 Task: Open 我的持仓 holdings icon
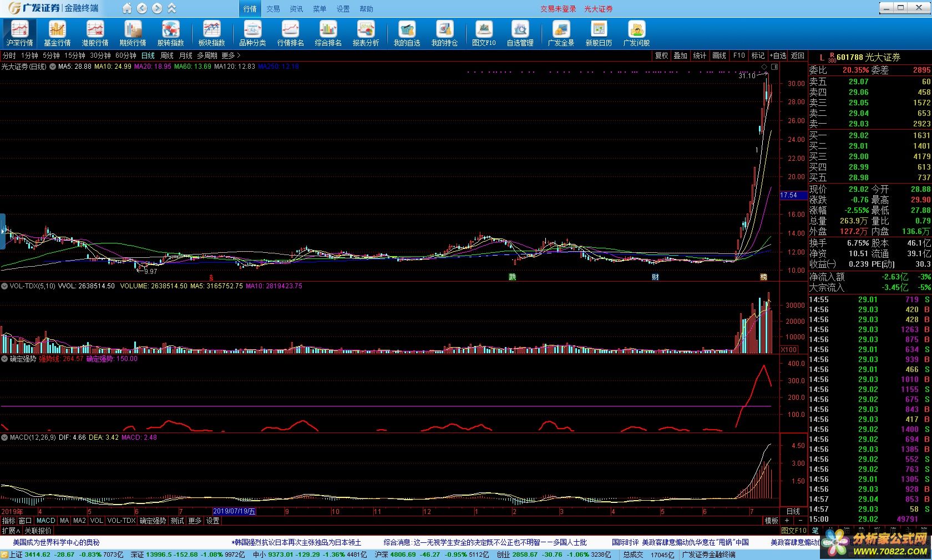(x=444, y=33)
